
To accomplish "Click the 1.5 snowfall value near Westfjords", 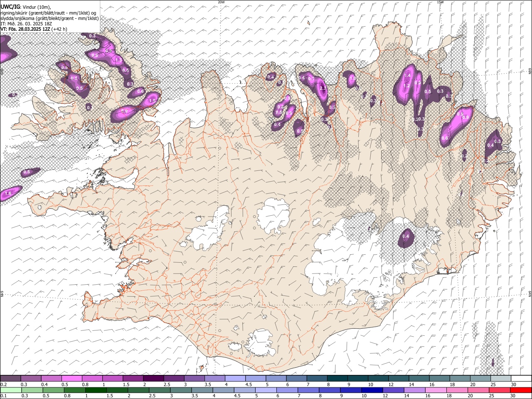I will click(152, 100).
